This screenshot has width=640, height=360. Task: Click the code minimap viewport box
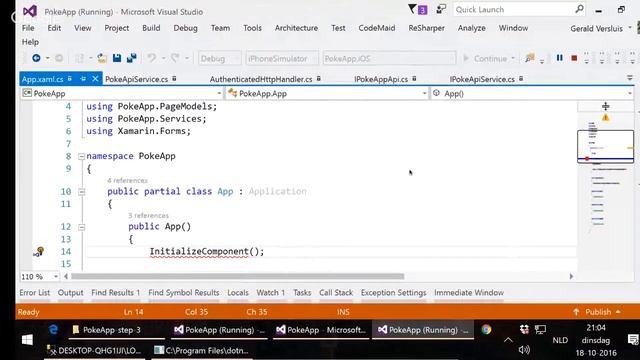point(605,146)
